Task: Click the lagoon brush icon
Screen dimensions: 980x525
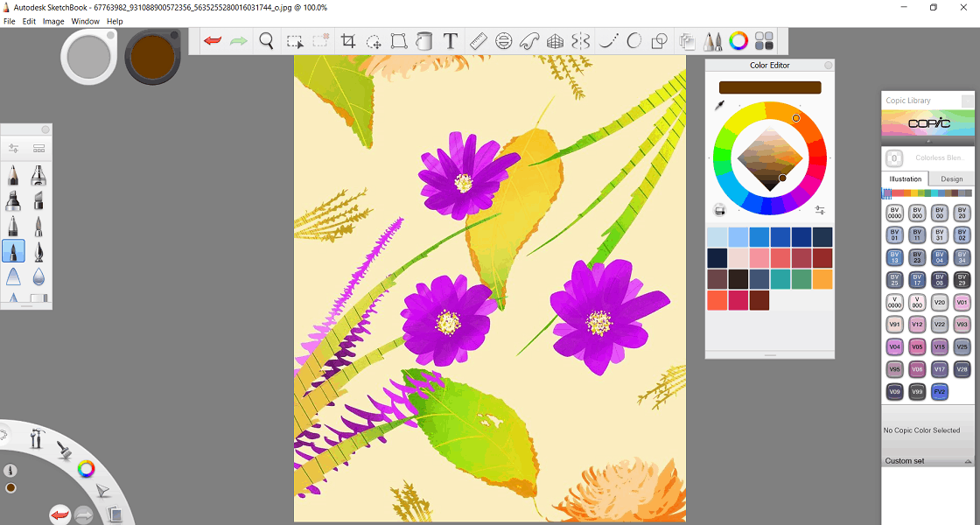Action: tap(64, 450)
